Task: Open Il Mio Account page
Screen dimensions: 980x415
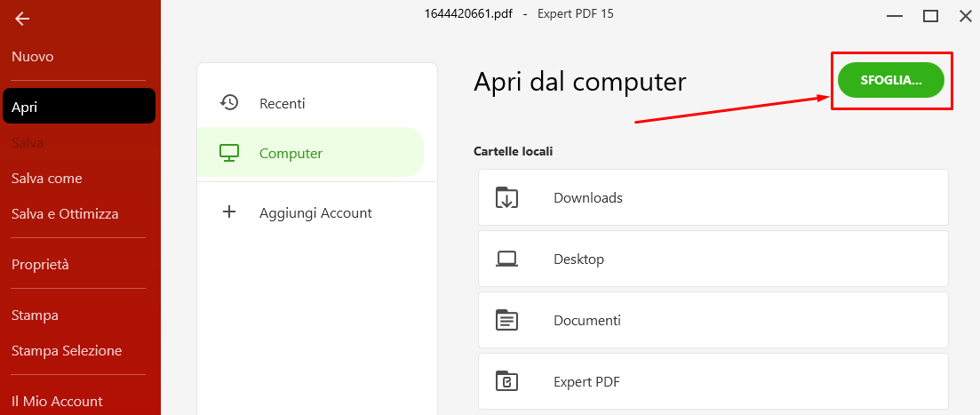Action: pos(57,402)
